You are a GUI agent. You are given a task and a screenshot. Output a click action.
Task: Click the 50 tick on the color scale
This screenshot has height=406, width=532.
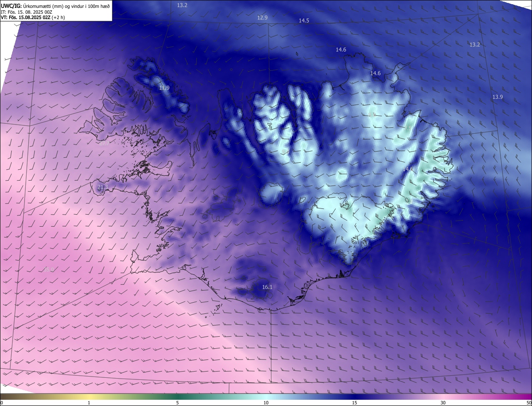[x=529, y=403]
